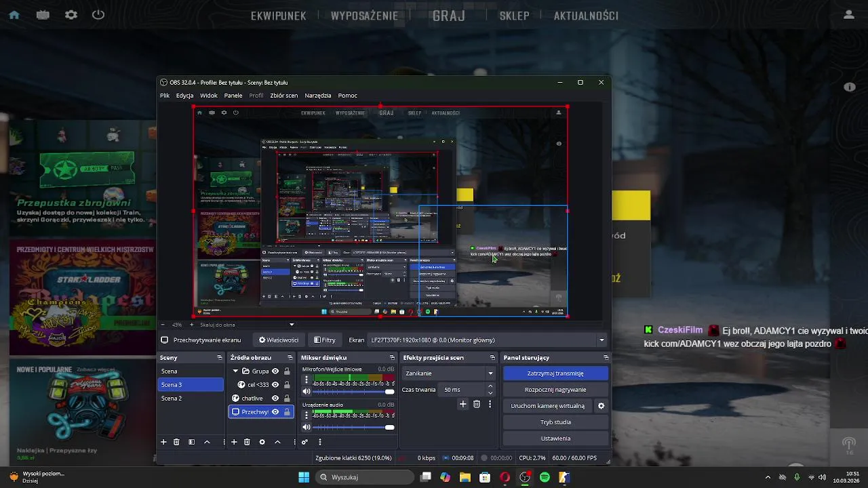
Task: Lock the cel <333 source
Action: [287, 384]
